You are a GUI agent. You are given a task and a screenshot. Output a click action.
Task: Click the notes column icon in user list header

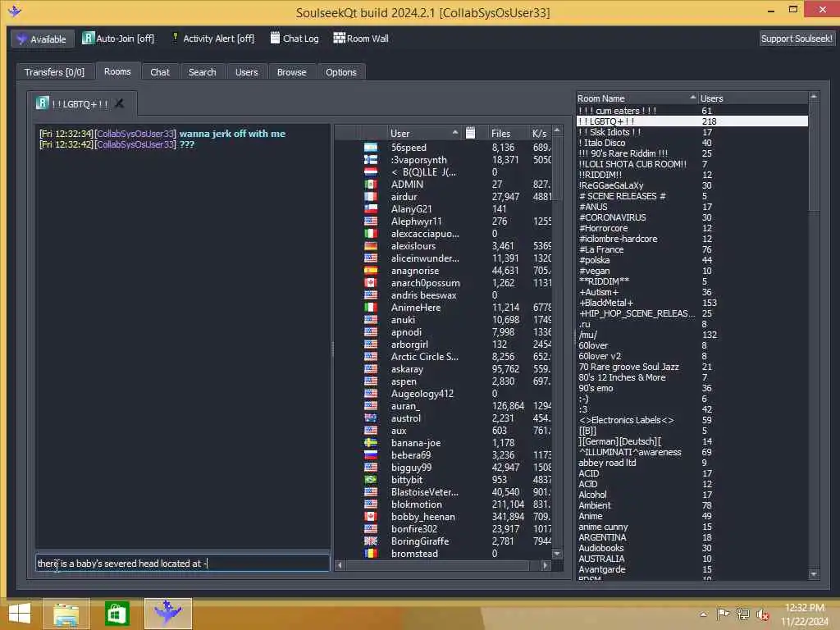pos(470,133)
